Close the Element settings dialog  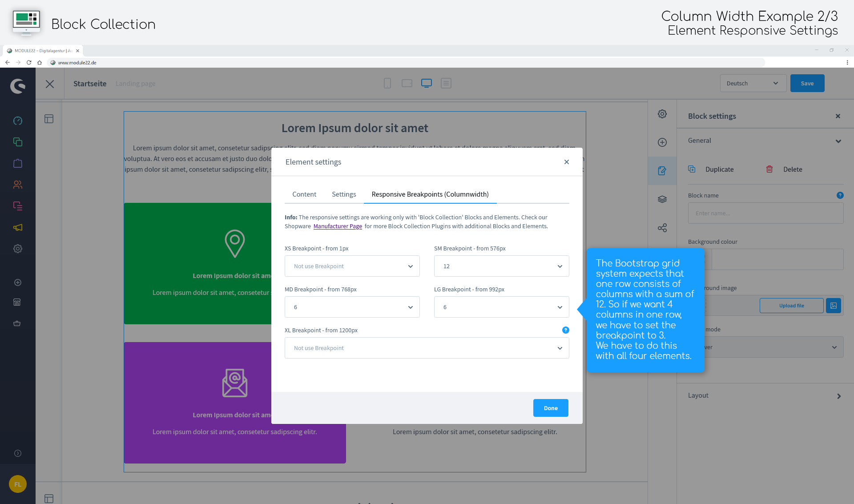(567, 162)
